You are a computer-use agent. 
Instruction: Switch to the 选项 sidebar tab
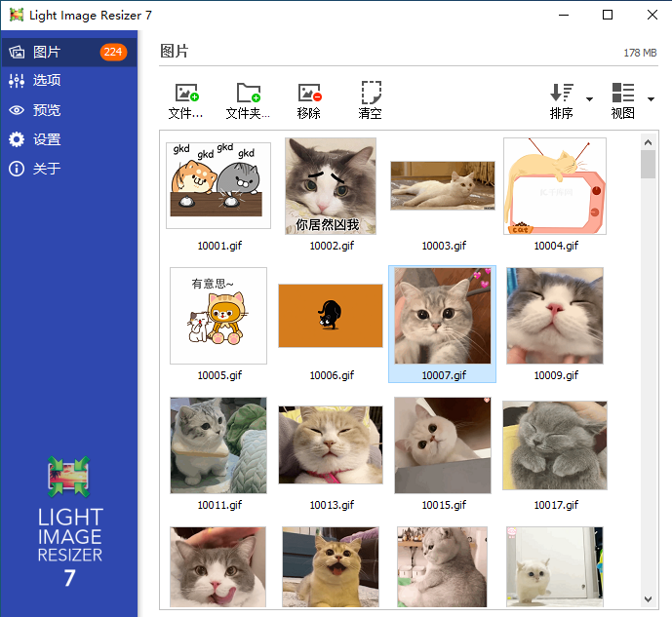point(69,81)
